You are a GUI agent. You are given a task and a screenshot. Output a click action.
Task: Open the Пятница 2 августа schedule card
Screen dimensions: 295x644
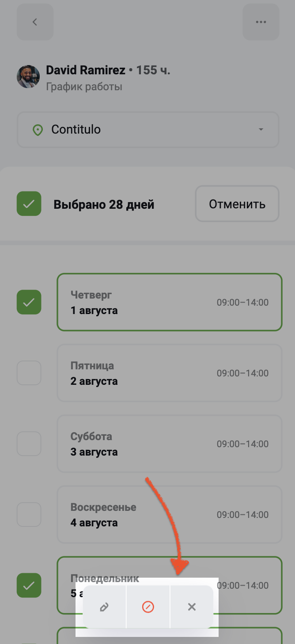click(170, 373)
